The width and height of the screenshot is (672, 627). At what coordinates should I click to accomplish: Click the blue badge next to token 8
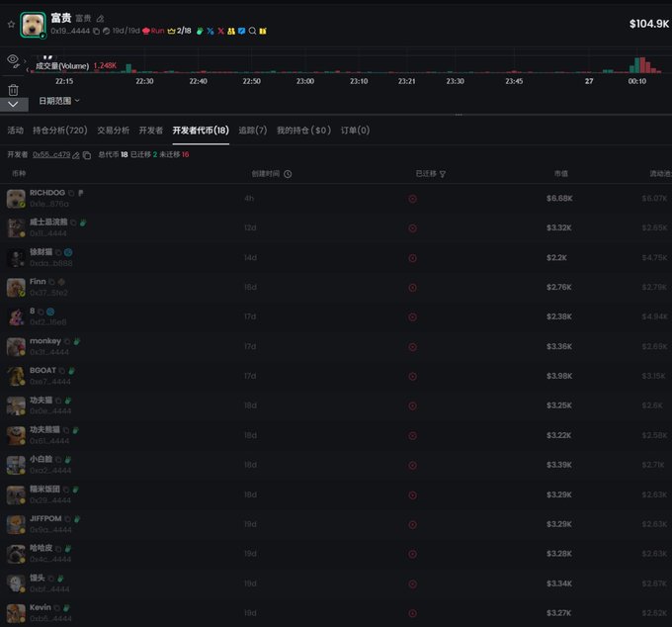point(50,312)
